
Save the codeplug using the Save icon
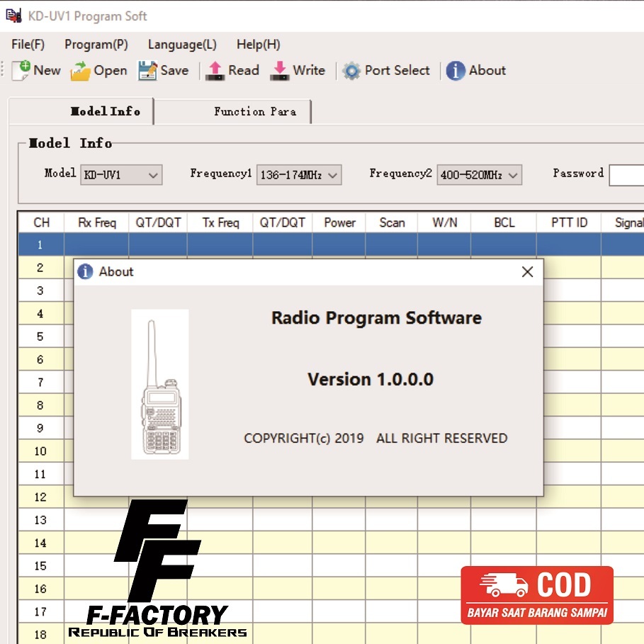[149, 70]
